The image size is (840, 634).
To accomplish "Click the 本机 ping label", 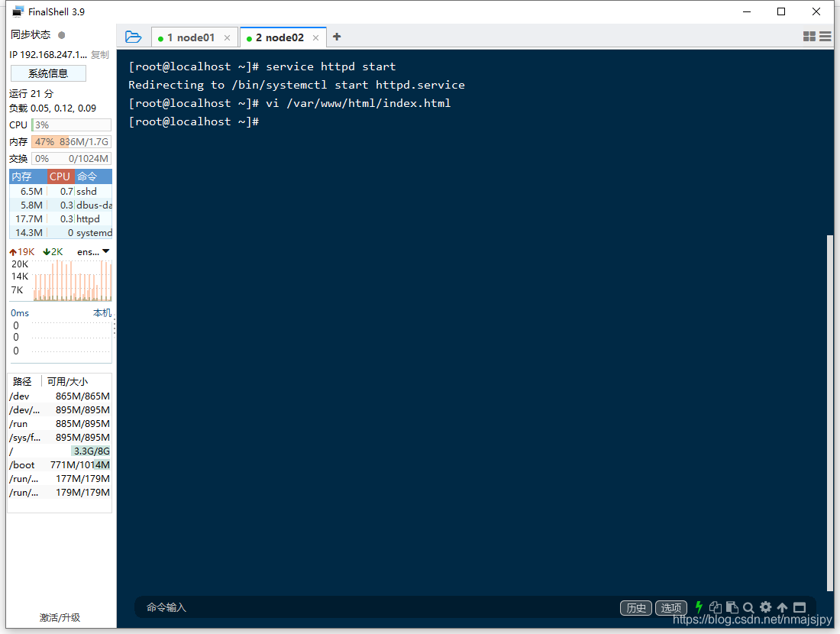I will (x=102, y=313).
